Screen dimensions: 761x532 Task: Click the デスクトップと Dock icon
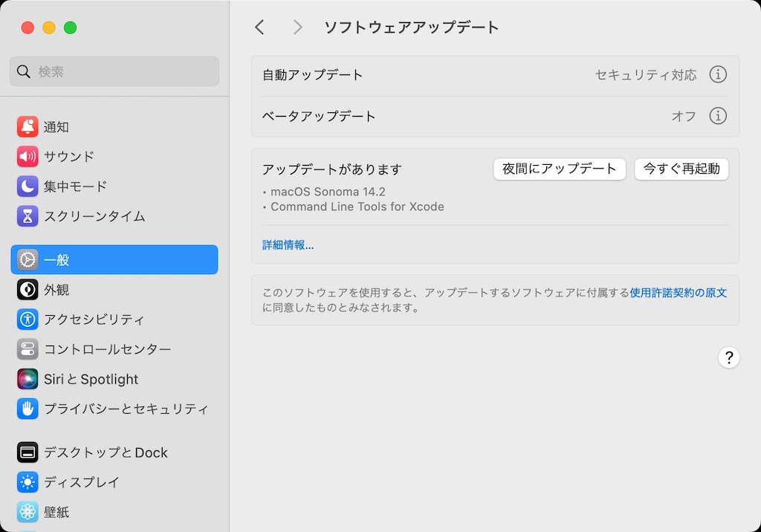click(x=27, y=452)
